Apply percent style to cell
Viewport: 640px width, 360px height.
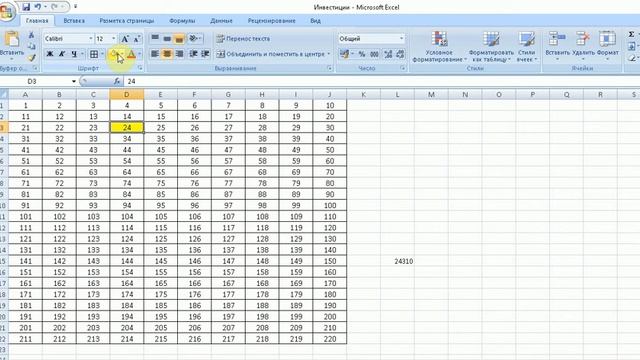(362, 54)
